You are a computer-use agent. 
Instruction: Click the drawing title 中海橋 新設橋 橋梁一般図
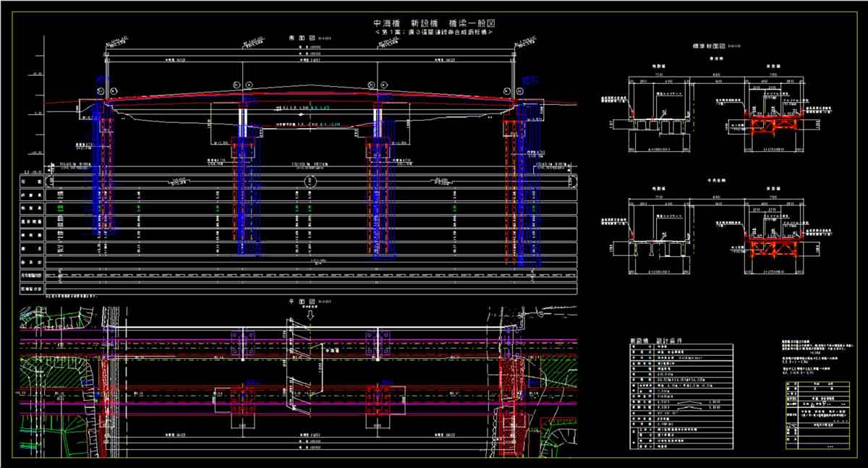tap(433, 23)
